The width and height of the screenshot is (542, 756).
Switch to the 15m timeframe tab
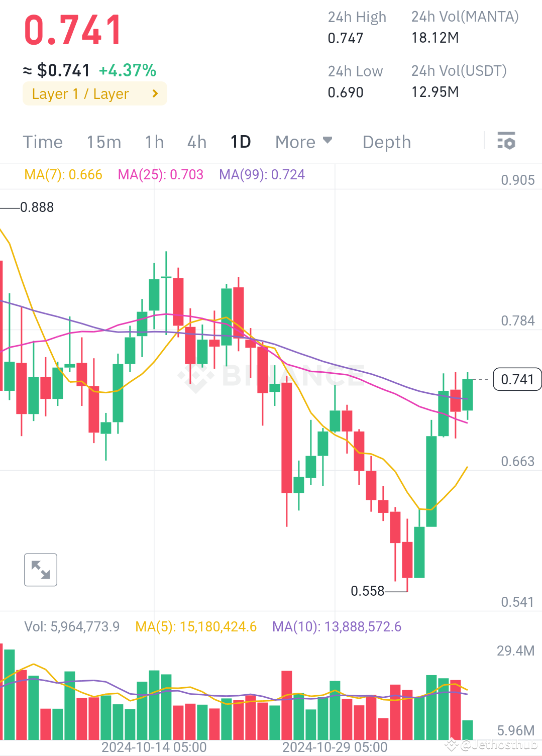click(103, 142)
